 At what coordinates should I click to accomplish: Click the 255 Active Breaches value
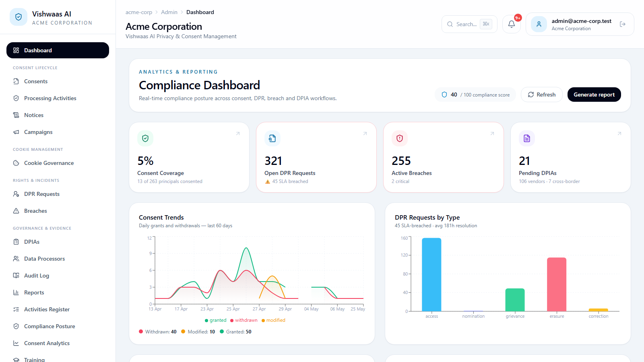[401, 161]
